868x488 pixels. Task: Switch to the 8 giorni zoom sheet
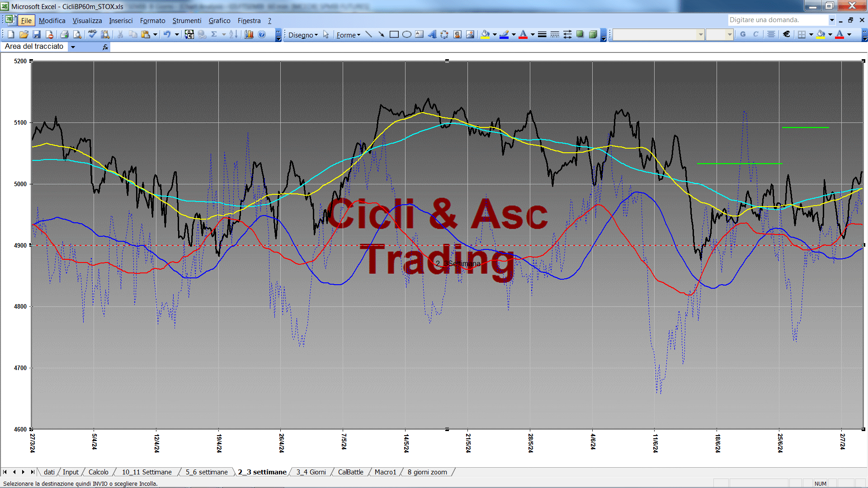[427, 472]
